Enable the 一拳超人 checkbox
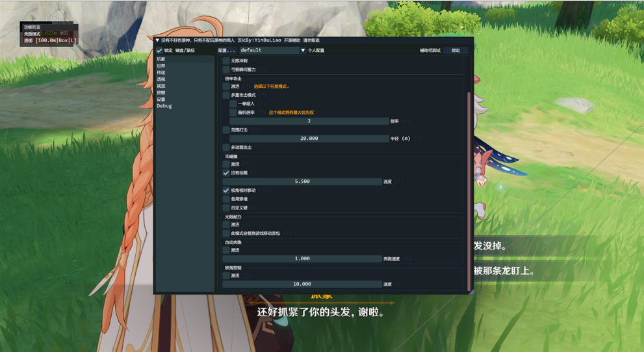Image resolution: width=644 pixels, height=352 pixels. (x=233, y=103)
